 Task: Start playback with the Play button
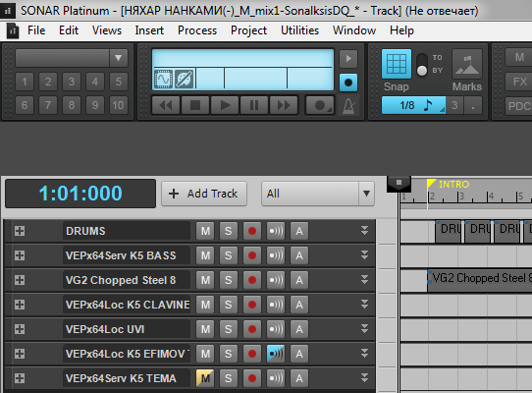[x=225, y=105]
